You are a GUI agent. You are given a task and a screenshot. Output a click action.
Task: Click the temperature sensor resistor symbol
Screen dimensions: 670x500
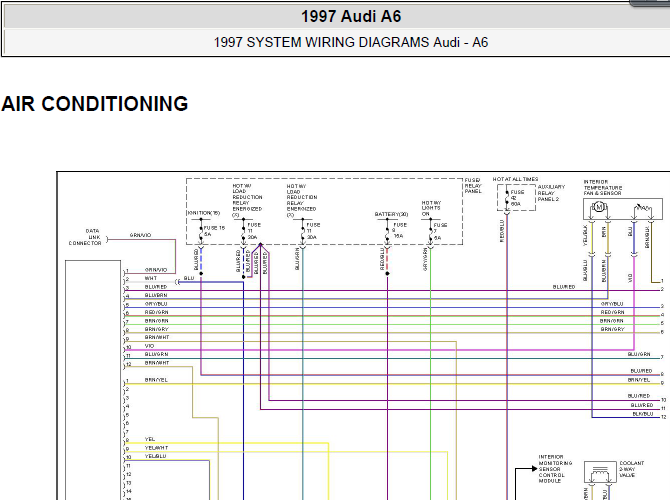(x=642, y=208)
